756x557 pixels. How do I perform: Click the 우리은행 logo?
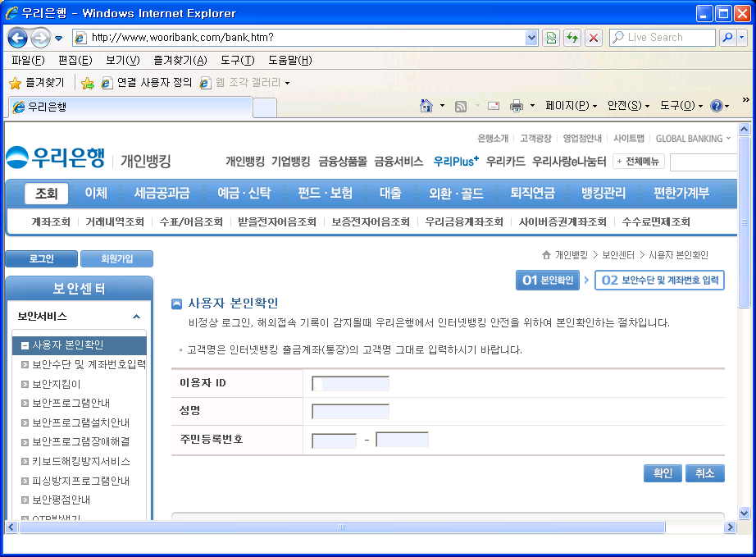point(56,158)
